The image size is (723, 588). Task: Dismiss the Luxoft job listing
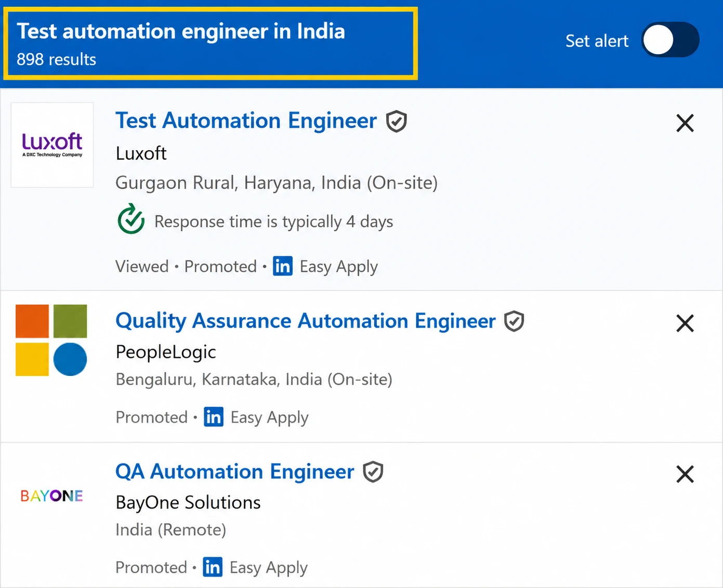(685, 123)
